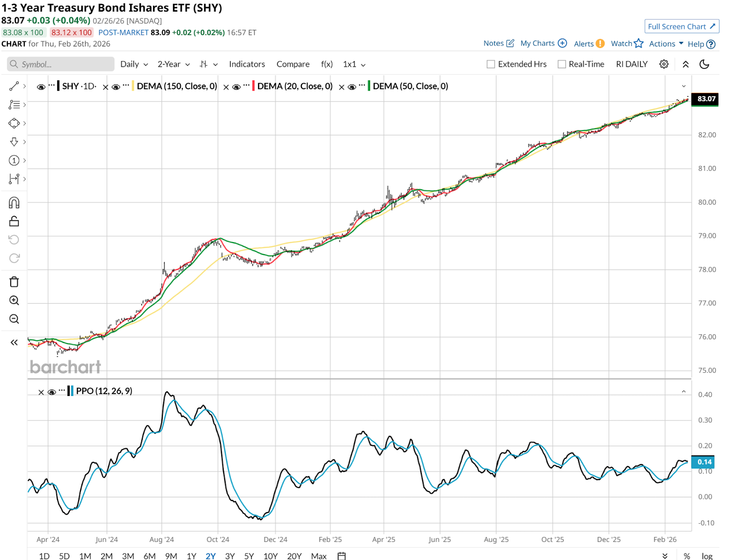Redo the last chart action
The image size is (744, 560).
coord(14,258)
